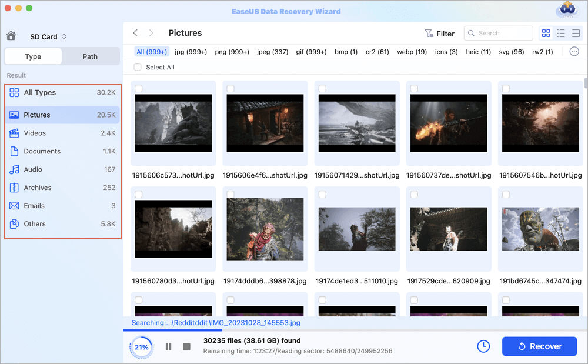Check the box for 1917529cde...620909.jpg
Screen dimensions: 588x364
(x=415, y=194)
